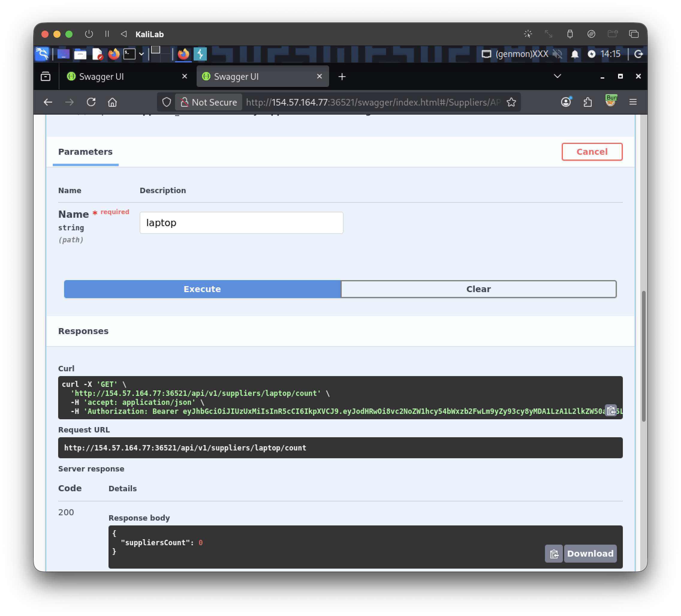Viewport: 681px width, 616px height.
Task: Go back with the back arrow
Action: click(x=48, y=102)
